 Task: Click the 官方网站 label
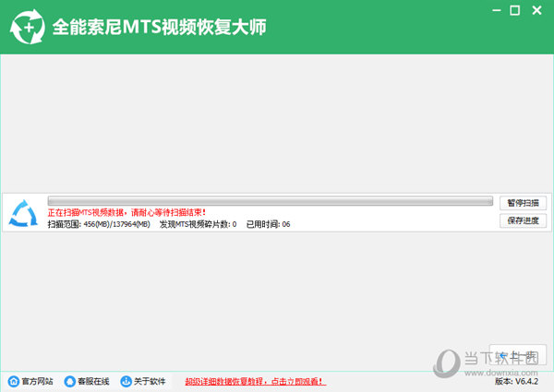tap(38, 382)
